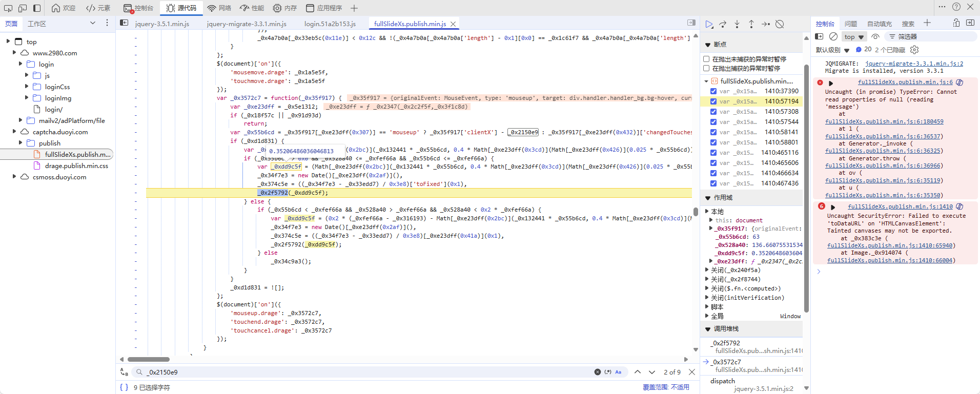Jump to previous search match
The width and height of the screenshot is (980, 394).
tap(638, 372)
